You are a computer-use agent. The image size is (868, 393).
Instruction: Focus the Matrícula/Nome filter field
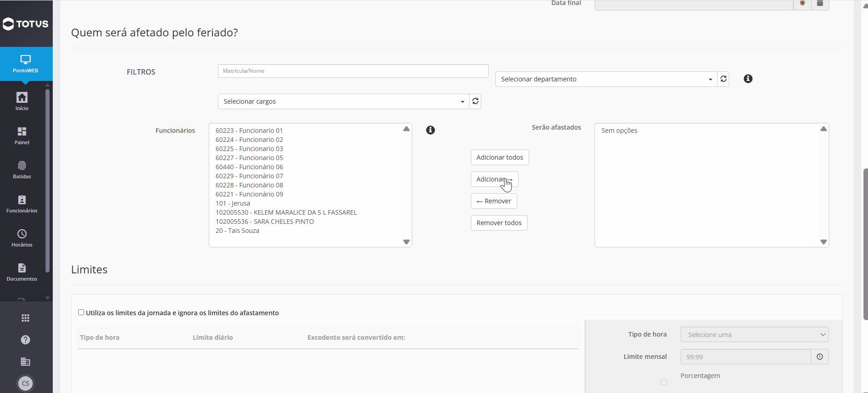(353, 71)
